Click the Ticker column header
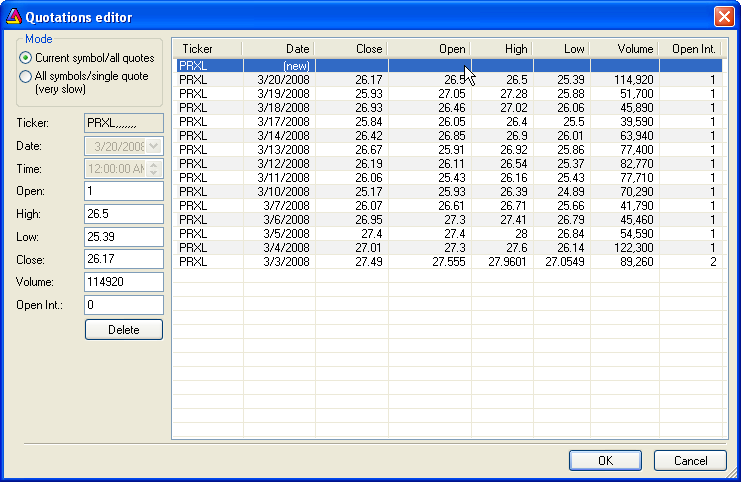This screenshot has height=482, width=741. pos(208,49)
